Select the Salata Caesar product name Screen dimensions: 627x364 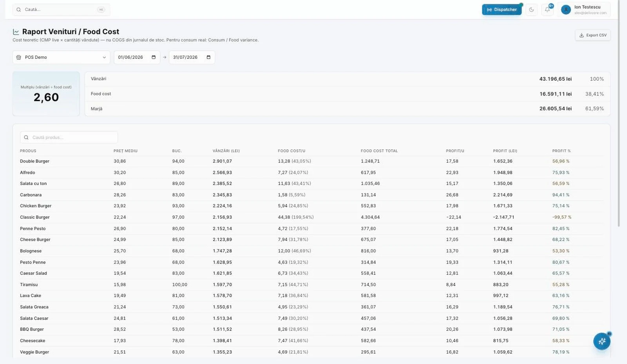pyautogui.click(x=34, y=318)
